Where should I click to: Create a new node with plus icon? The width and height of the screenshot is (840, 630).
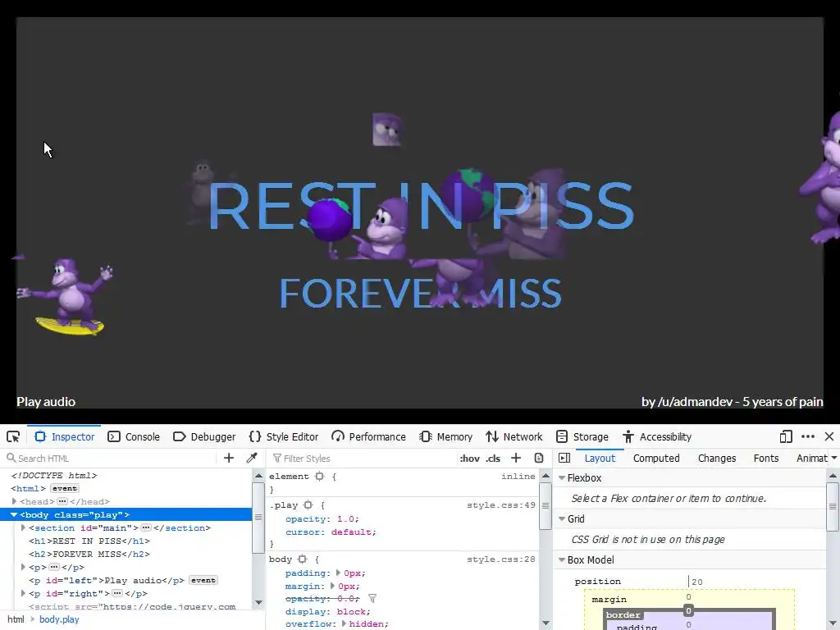coord(229,458)
